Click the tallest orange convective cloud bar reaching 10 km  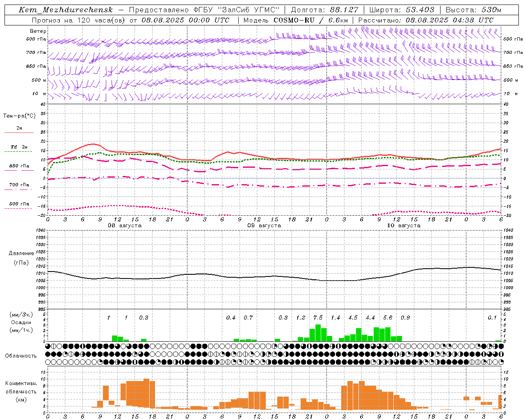pos(146,393)
